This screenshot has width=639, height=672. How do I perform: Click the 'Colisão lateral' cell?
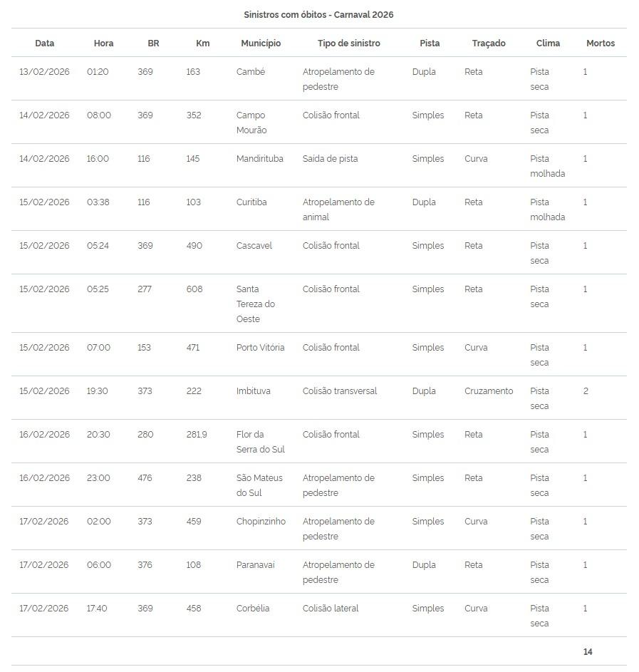click(x=330, y=609)
